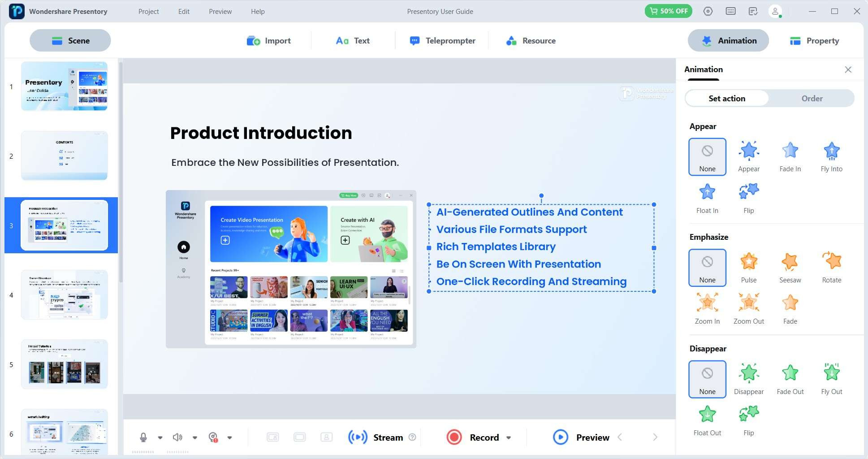Select slide 5 thumbnail
868x459 pixels.
tap(64, 364)
